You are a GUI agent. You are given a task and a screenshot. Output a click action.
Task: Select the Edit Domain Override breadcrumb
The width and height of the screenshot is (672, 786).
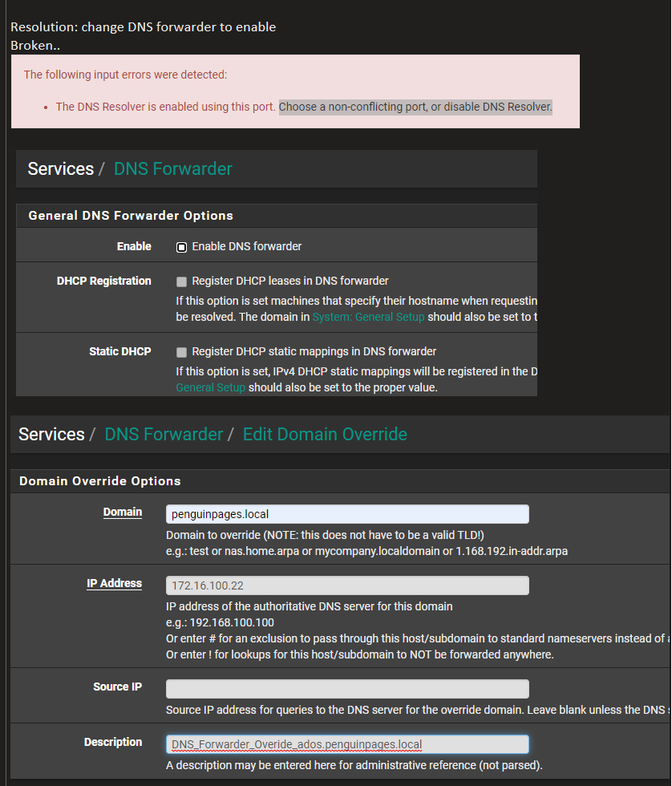click(325, 434)
